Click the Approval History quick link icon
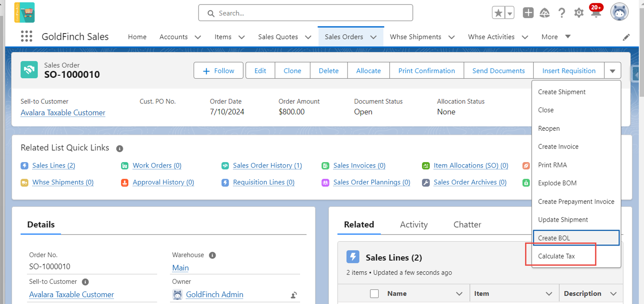This screenshot has width=644, height=304. coord(125,183)
